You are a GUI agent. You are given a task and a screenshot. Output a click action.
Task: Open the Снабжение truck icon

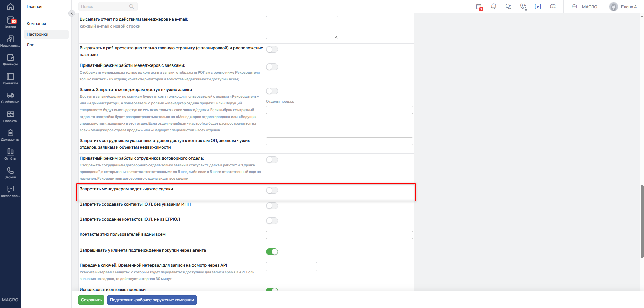[10, 98]
